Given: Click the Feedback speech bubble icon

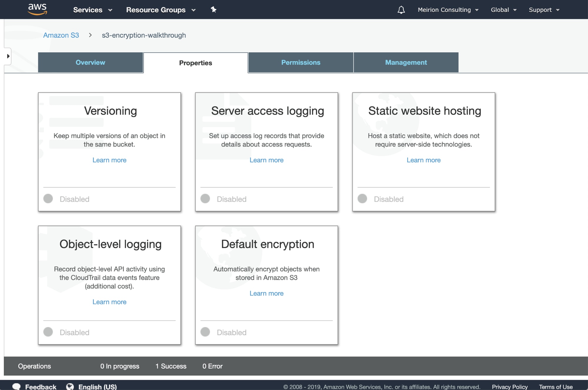Looking at the screenshot, I should pyautogui.click(x=16, y=386).
